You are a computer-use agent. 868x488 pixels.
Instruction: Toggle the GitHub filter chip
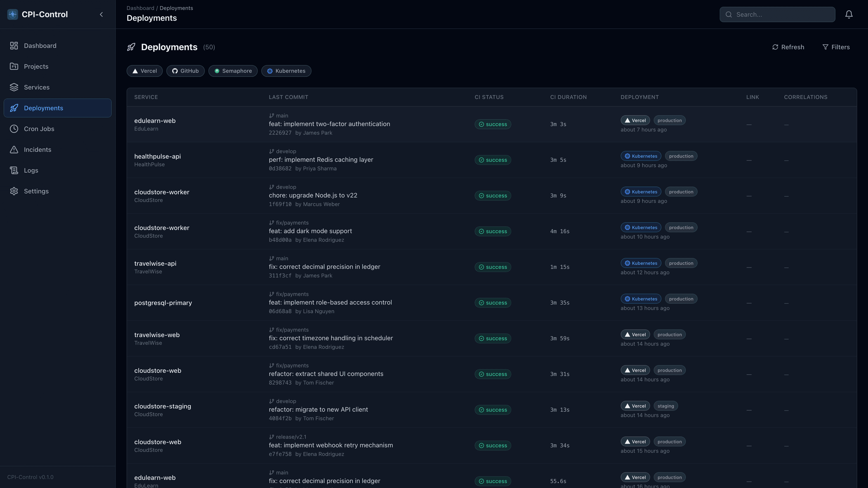coord(185,71)
